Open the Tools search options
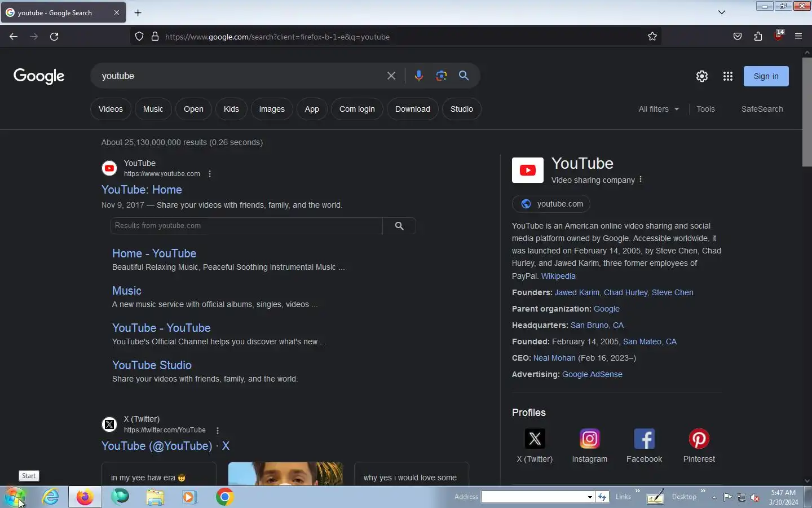This screenshot has height=508, width=812. pos(705,109)
